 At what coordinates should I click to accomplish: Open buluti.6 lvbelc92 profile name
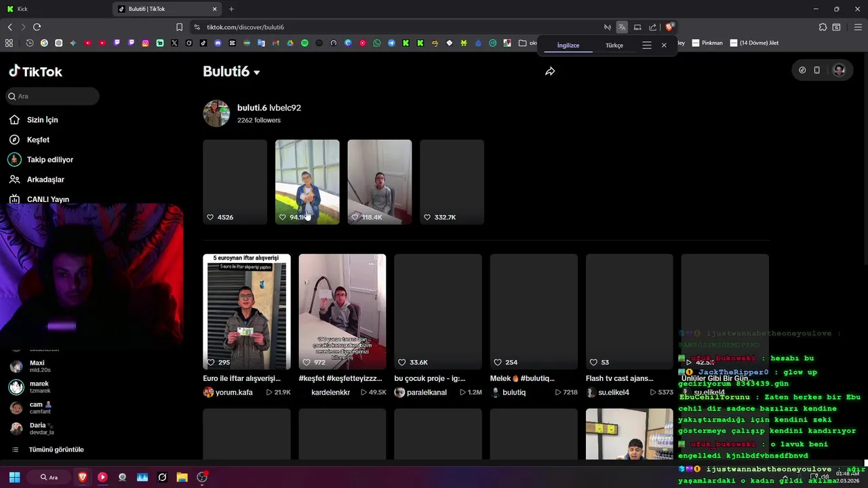[x=269, y=108]
